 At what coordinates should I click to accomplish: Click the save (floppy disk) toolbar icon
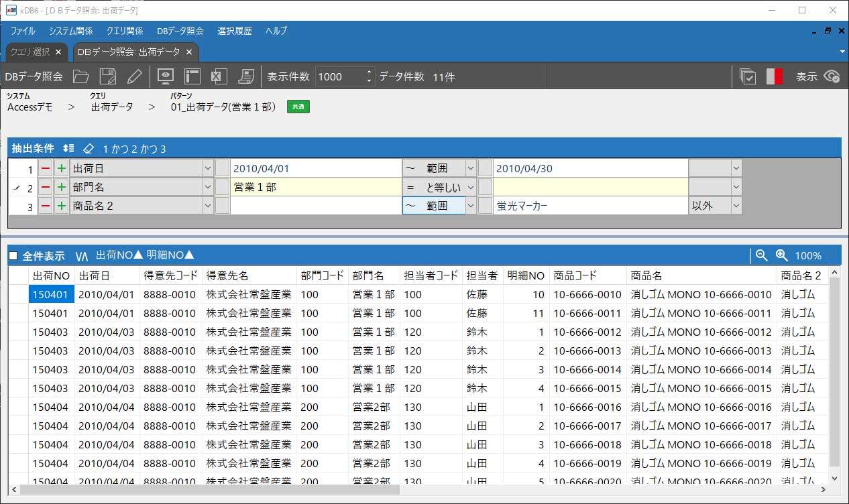point(108,76)
